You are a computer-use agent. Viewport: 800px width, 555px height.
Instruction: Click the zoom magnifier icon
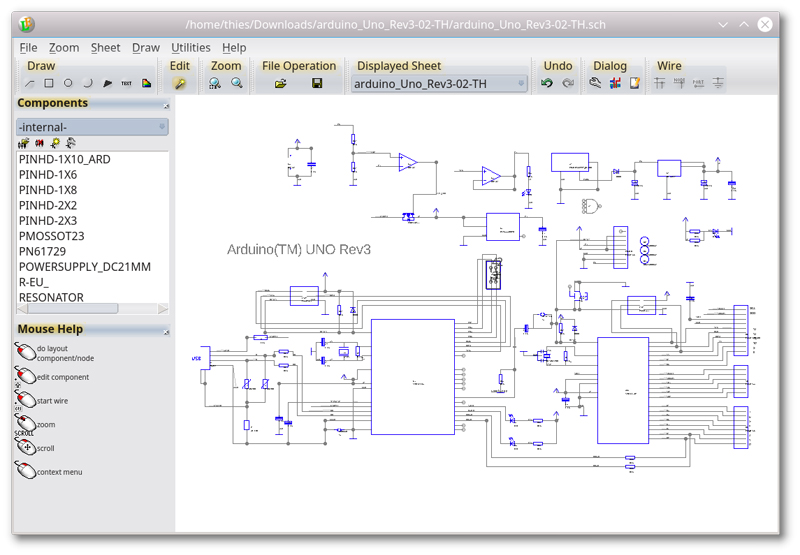[x=237, y=83]
